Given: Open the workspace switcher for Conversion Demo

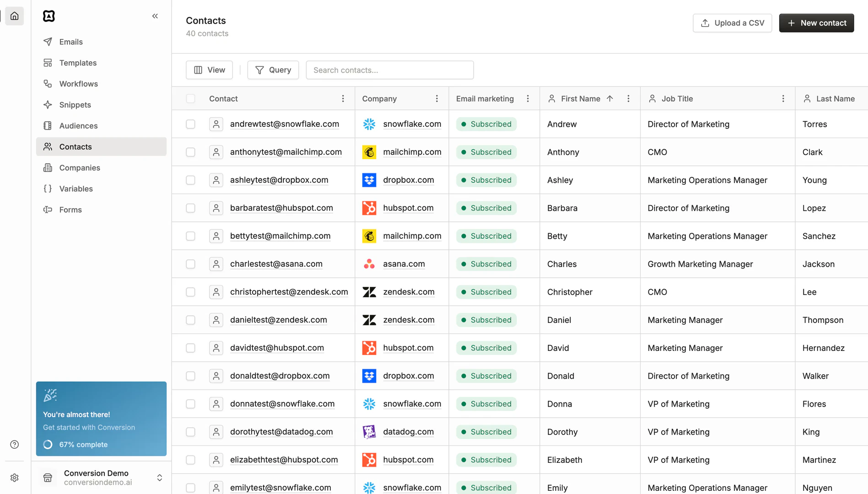Looking at the screenshot, I should point(159,478).
